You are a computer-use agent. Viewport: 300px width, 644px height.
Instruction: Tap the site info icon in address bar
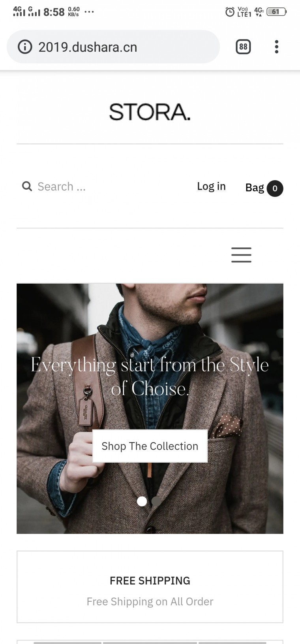[x=25, y=47]
